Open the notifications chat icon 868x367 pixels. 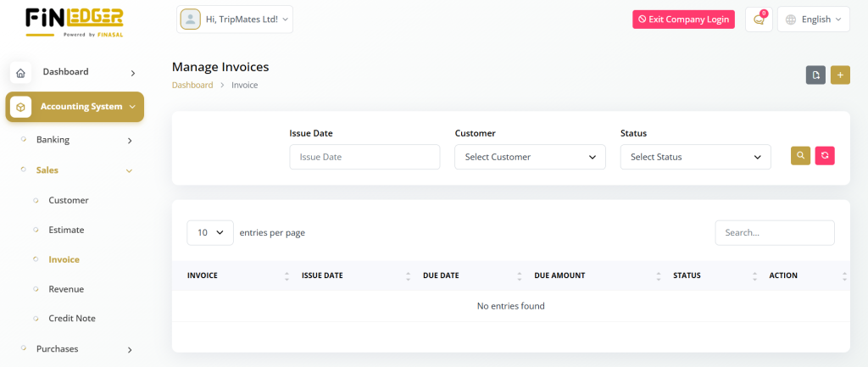point(759,19)
